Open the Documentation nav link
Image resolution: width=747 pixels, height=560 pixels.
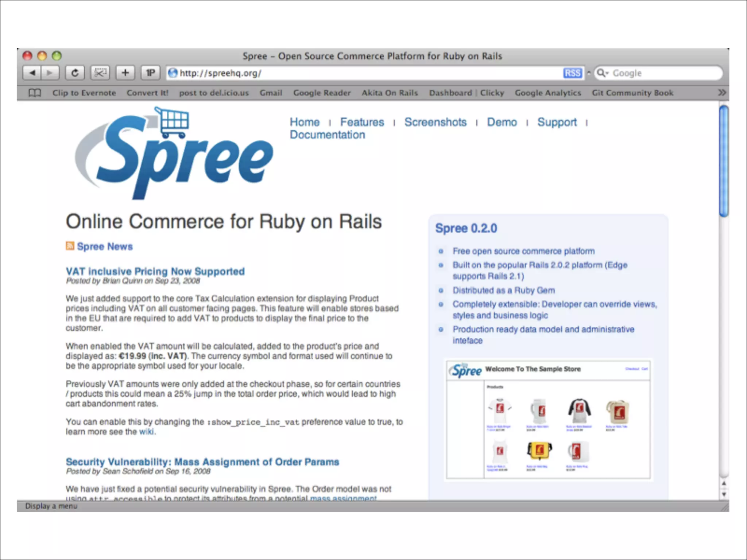[x=328, y=135]
